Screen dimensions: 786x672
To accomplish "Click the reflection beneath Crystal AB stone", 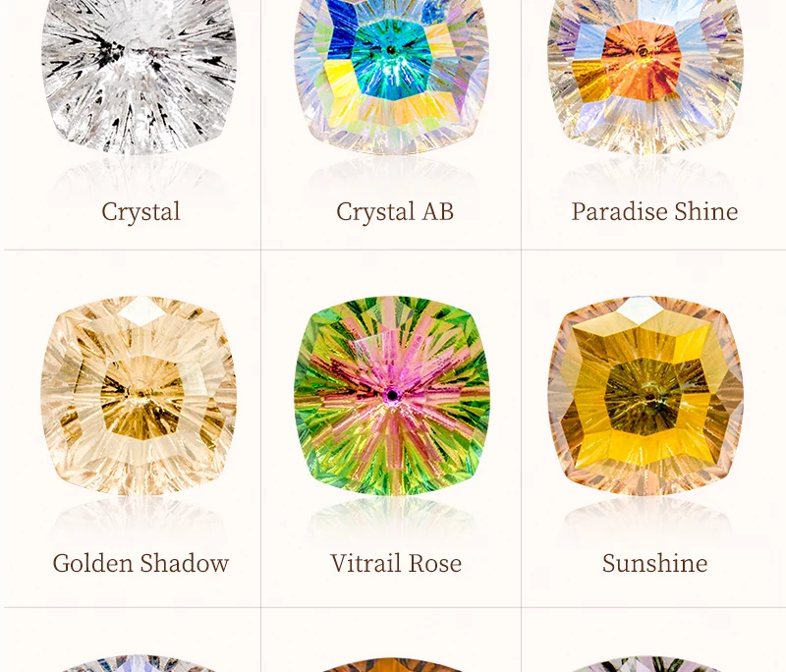I will tap(391, 173).
